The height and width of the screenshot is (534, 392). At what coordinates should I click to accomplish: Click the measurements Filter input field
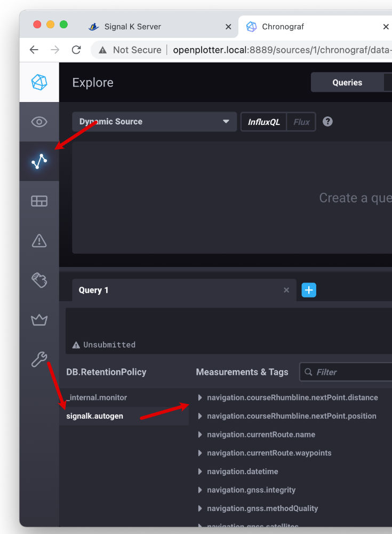[352, 372]
